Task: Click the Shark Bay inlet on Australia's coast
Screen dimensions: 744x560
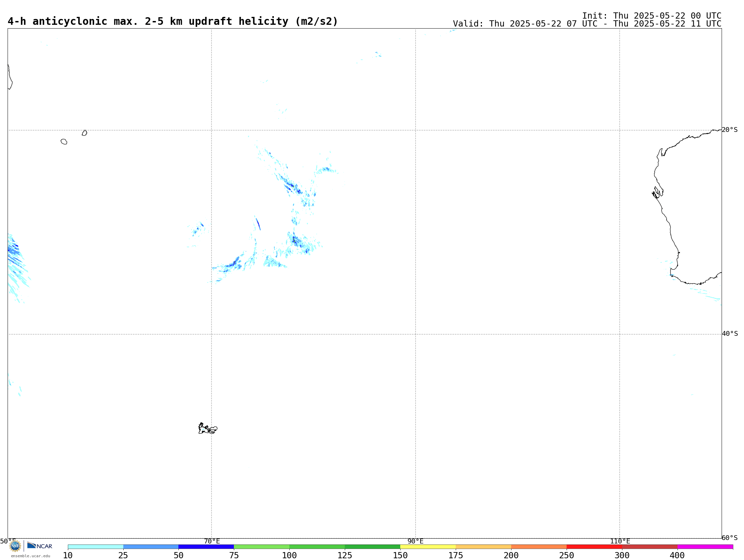Action: coord(658,192)
